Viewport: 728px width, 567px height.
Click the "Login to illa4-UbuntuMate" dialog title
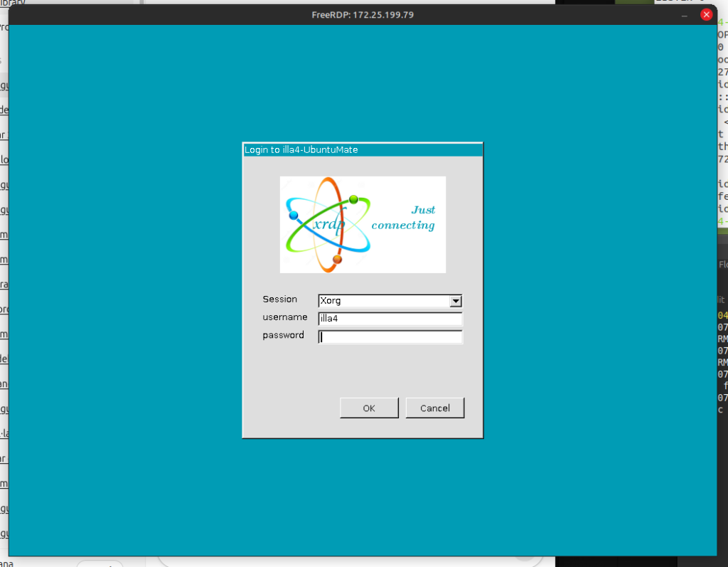click(x=301, y=150)
